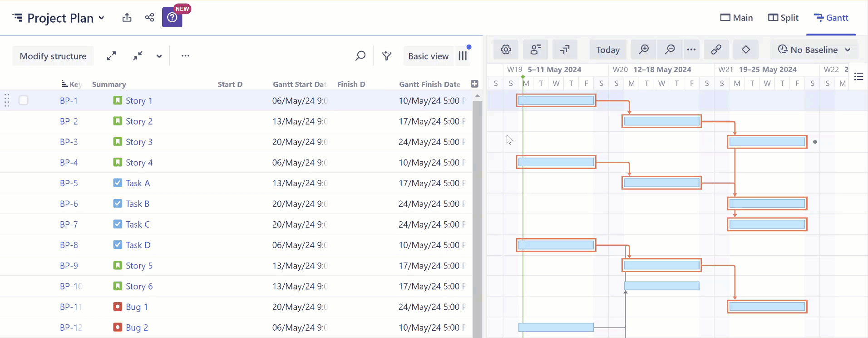Open search in the structure toolbar
868x338 pixels.
click(360, 56)
